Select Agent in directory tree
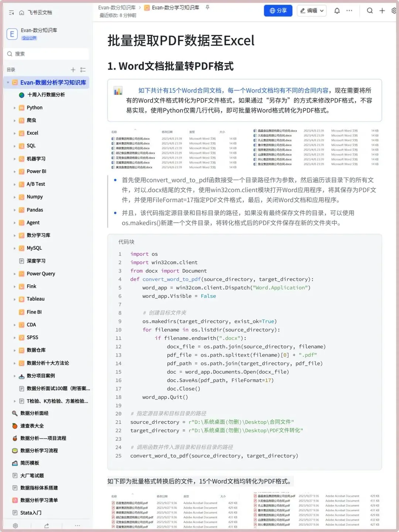 tap(33, 223)
